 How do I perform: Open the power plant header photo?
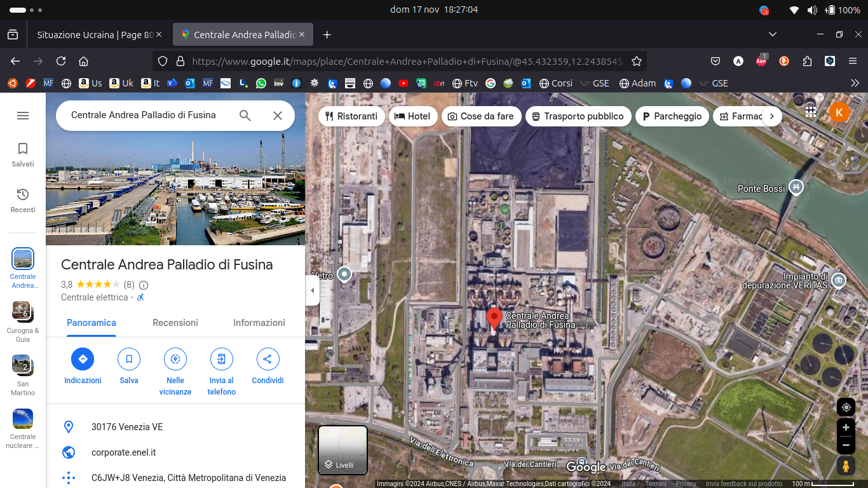(x=175, y=169)
